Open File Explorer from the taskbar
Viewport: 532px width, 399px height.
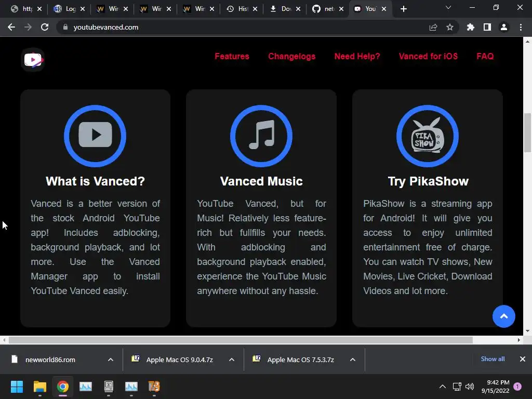coord(39,387)
